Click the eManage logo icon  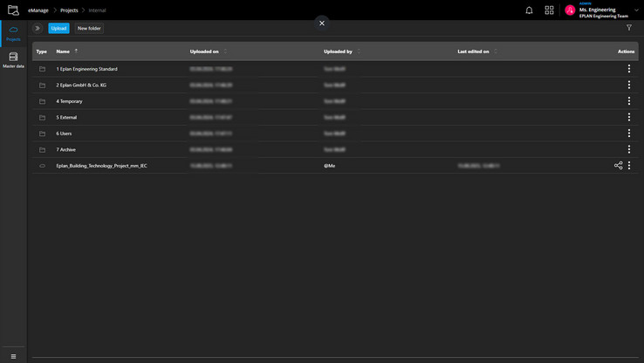[13, 10]
